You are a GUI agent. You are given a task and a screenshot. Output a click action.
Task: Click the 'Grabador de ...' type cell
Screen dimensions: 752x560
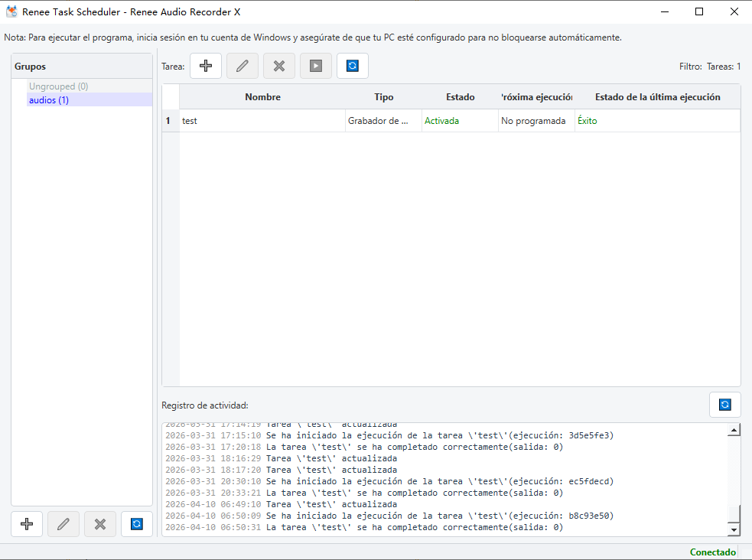[x=384, y=121]
